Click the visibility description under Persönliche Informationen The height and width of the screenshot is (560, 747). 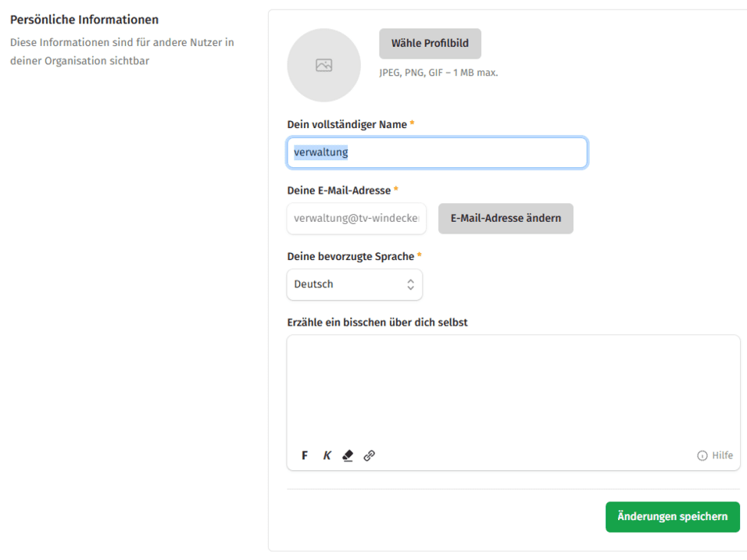click(122, 52)
